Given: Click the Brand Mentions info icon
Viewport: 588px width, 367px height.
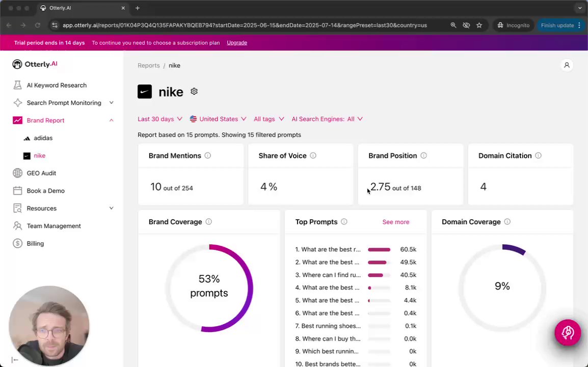Looking at the screenshot, I should point(207,155).
